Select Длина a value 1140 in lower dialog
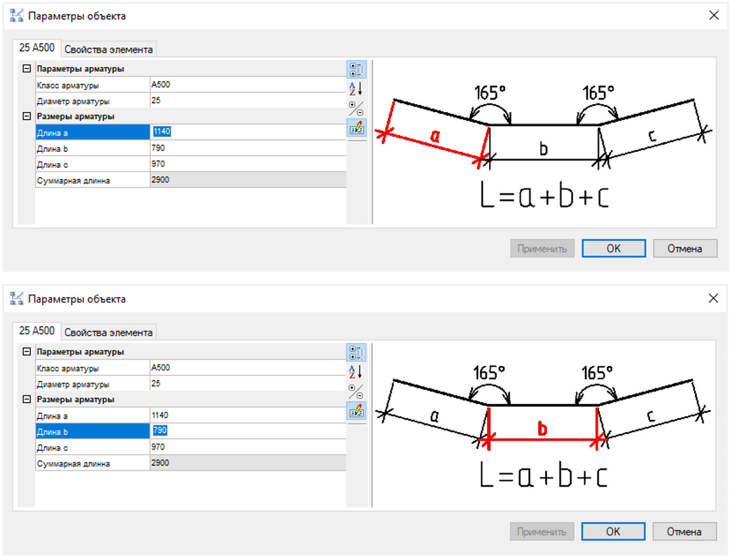 coord(248,416)
